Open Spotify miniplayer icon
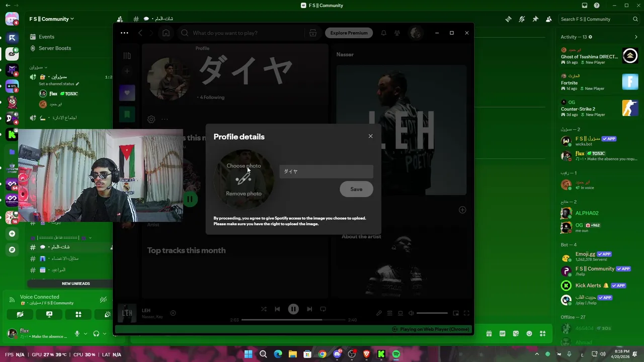 [x=456, y=313]
